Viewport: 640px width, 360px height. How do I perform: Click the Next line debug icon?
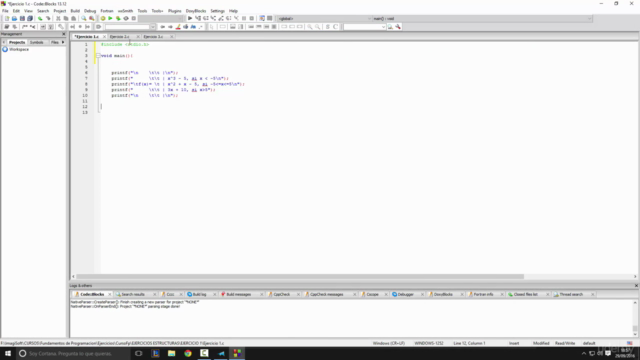coord(205,18)
